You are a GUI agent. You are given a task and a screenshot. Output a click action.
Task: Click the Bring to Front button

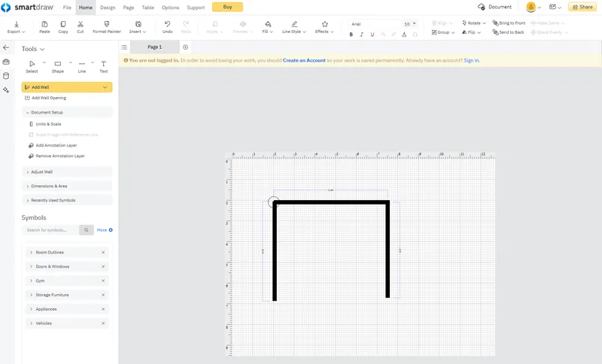point(509,23)
